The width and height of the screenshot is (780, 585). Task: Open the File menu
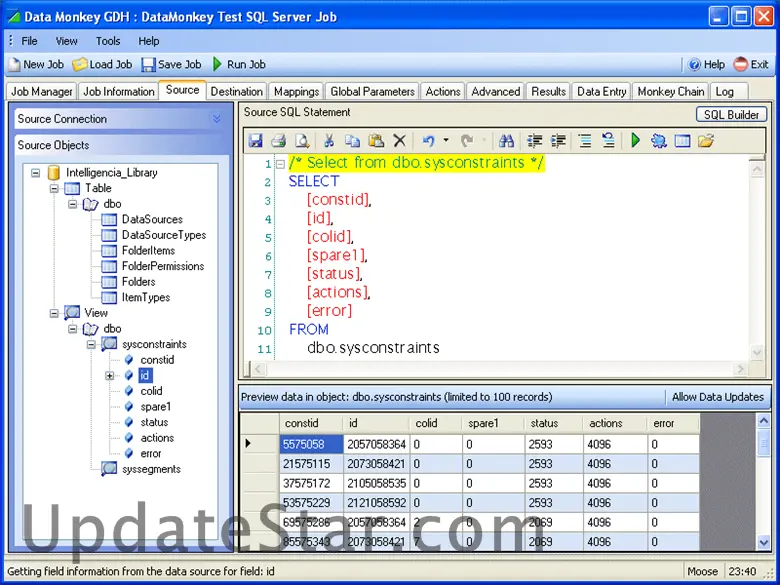pos(29,41)
